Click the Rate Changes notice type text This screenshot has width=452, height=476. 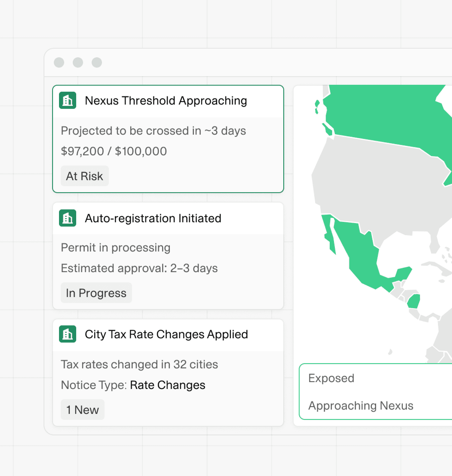tap(168, 385)
